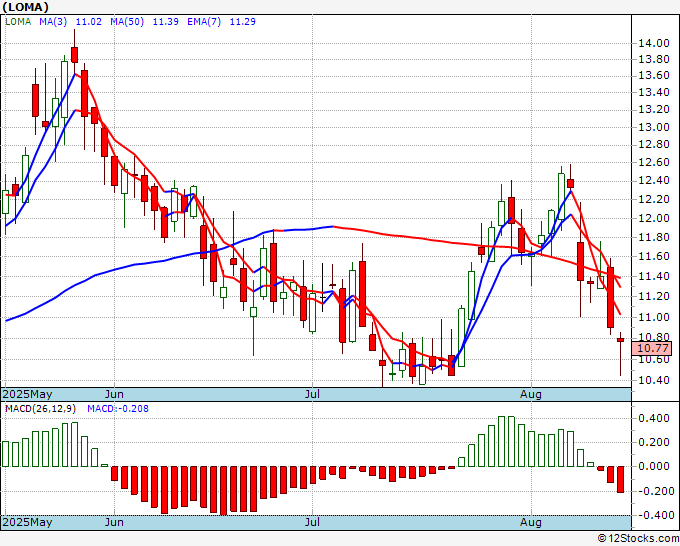Click the 12.60 price axis label
Viewport: 680px width, 546px height.
[x=654, y=163]
